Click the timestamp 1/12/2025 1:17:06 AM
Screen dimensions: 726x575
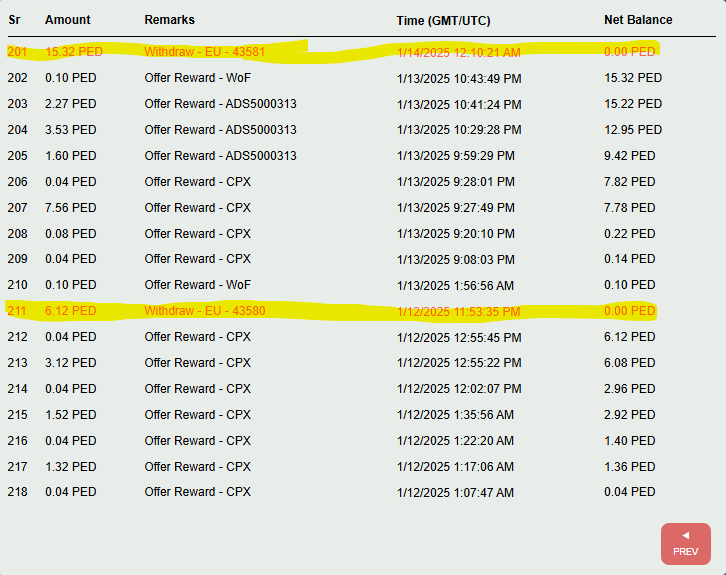click(x=455, y=466)
